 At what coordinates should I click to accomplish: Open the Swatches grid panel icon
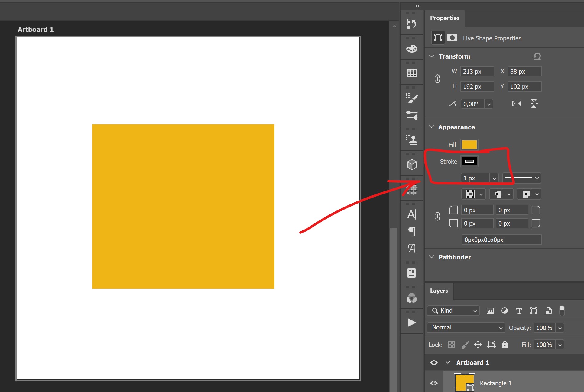coord(411,73)
